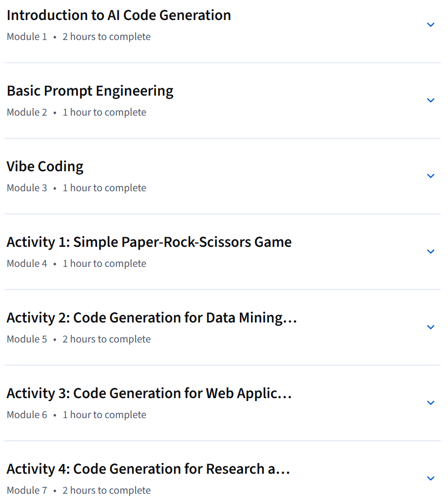The height and width of the screenshot is (503, 448).
Task: Click the Module 6 1 hour to complete text
Action: coord(77,415)
